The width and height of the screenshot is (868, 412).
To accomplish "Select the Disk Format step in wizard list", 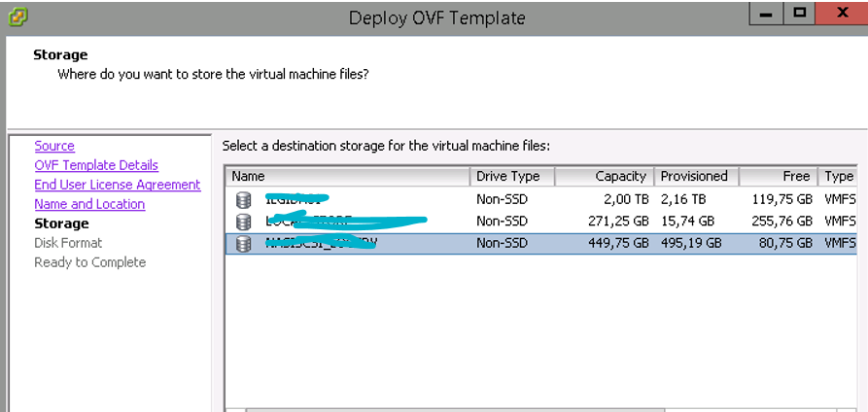I will [68, 243].
